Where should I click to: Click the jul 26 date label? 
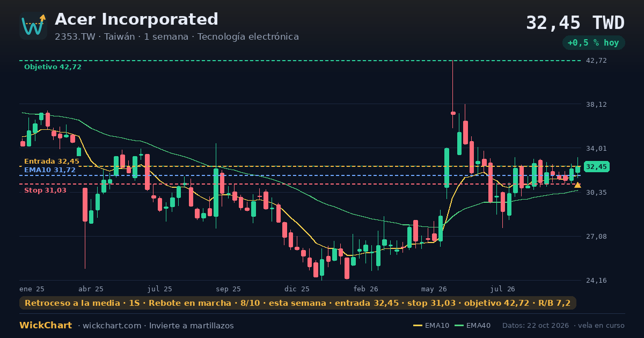tap(503, 289)
